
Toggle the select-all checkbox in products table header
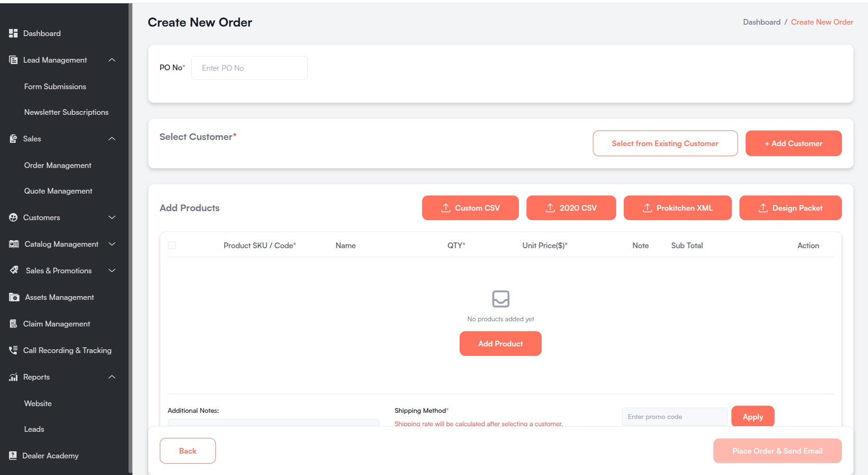[172, 245]
